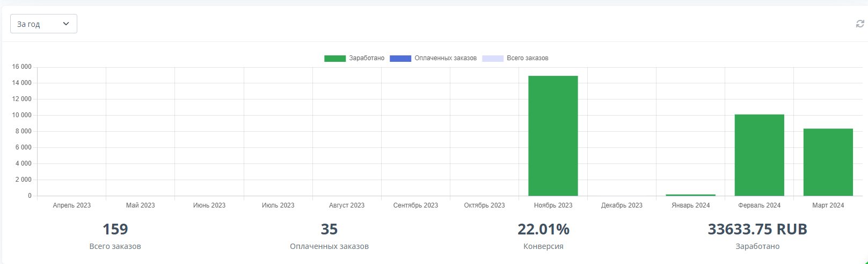Click the small Январь 2024 bar
868x264 pixels.
(x=690, y=195)
